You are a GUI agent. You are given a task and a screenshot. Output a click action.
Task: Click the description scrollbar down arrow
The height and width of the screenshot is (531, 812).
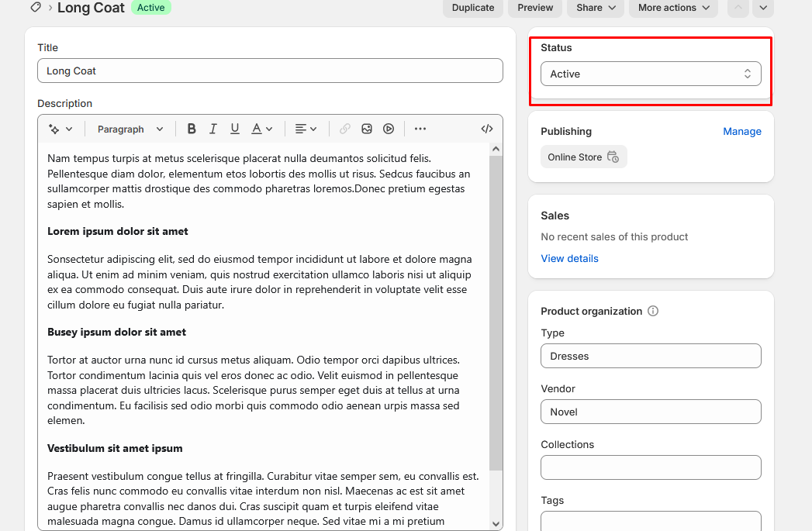[x=496, y=524]
